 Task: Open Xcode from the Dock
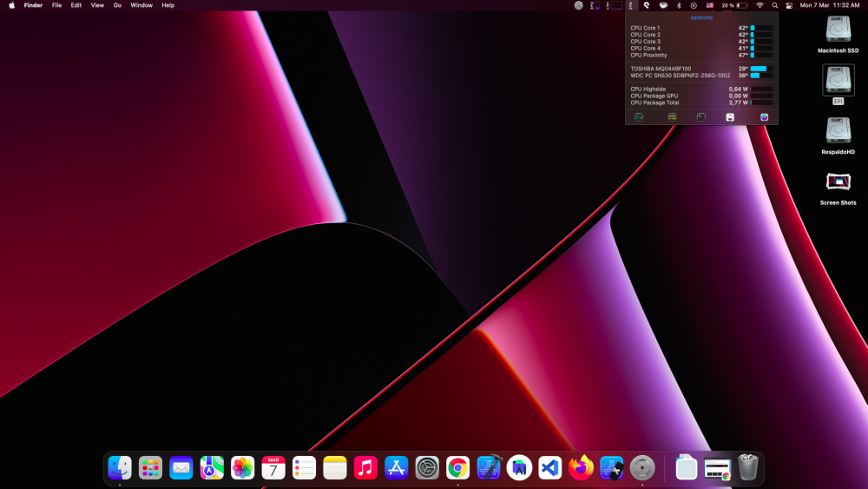pyautogui.click(x=489, y=468)
